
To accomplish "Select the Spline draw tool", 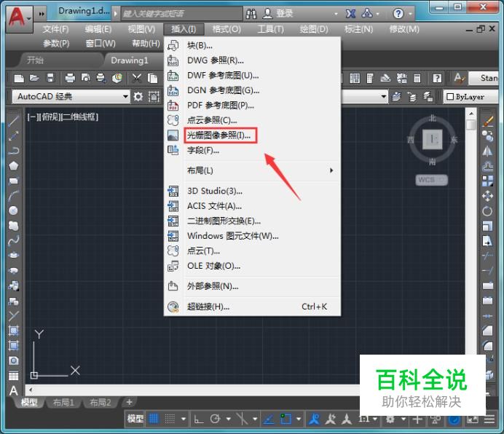I will pyautogui.click(x=13, y=240).
